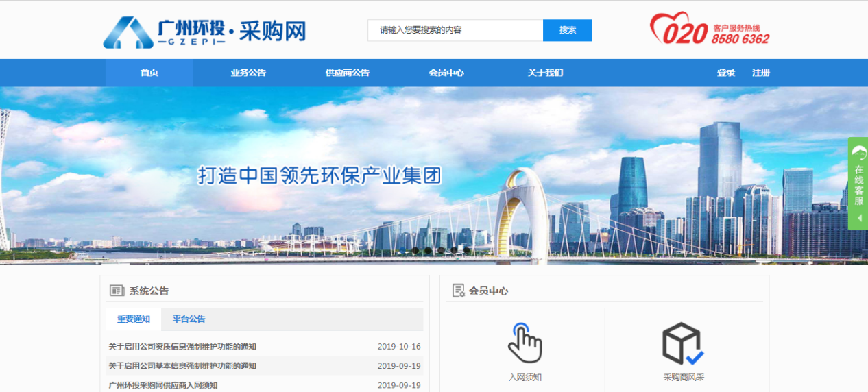Open notice 关于启用公司基本信息强制维护功能的通知
The image size is (868, 392).
point(182,366)
